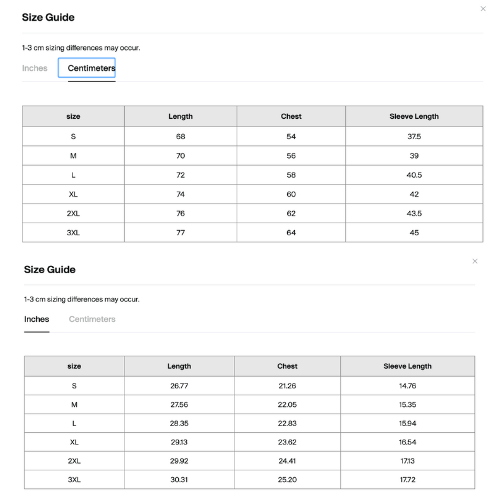Click the Chest header in centimeters table
This screenshot has height=500, width=500.
[291, 116]
